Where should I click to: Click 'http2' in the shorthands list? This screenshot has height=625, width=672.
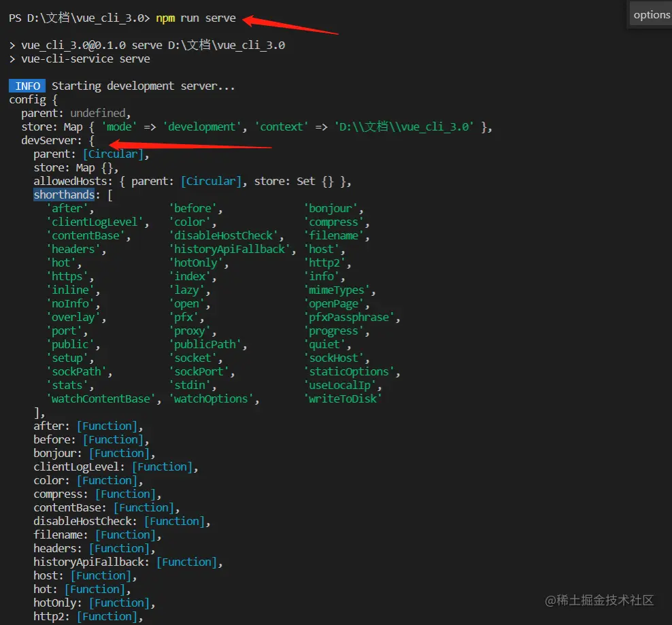click(x=324, y=263)
